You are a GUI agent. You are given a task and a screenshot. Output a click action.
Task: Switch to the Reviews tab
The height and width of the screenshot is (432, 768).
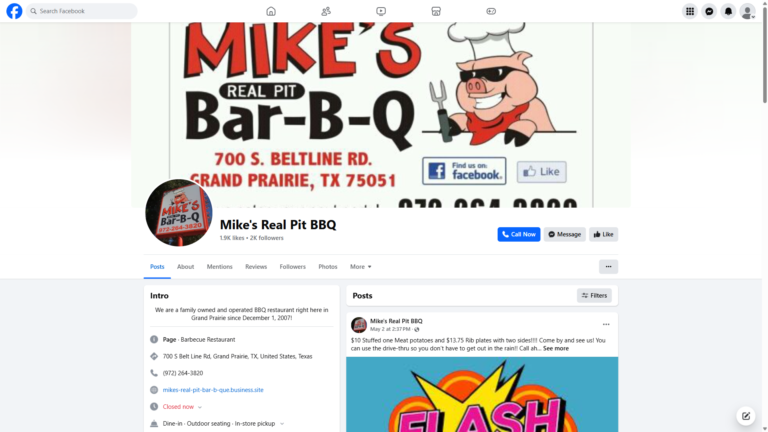tap(256, 266)
